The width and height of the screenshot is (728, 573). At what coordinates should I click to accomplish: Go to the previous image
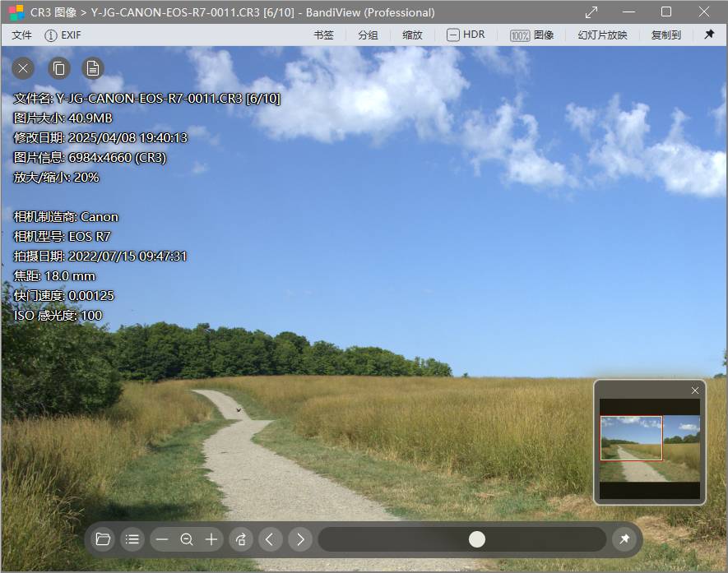tap(270, 539)
